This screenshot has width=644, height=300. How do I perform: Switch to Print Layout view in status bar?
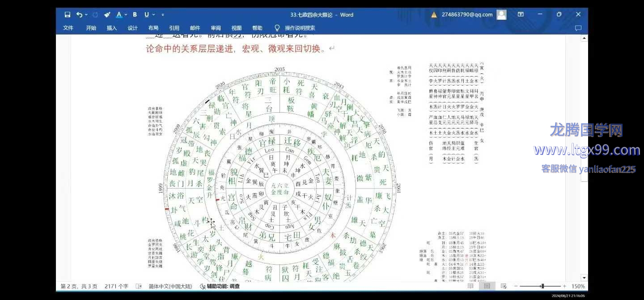[x=487, y=286]
